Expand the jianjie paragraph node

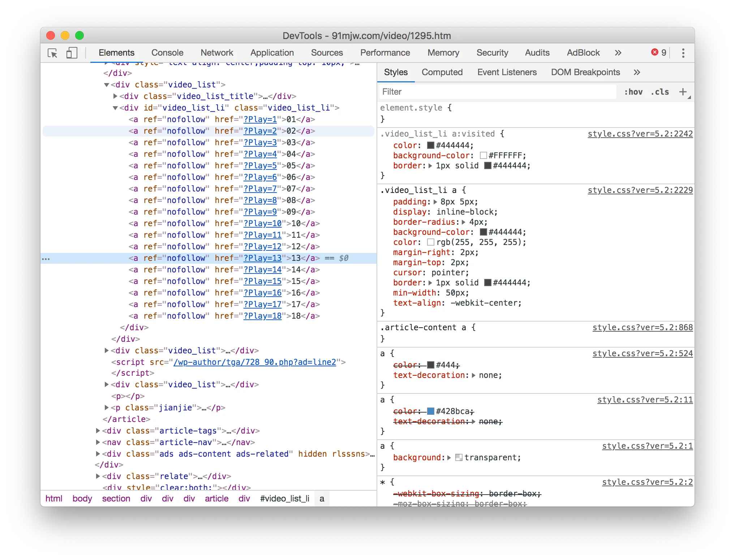click(107, 408)
